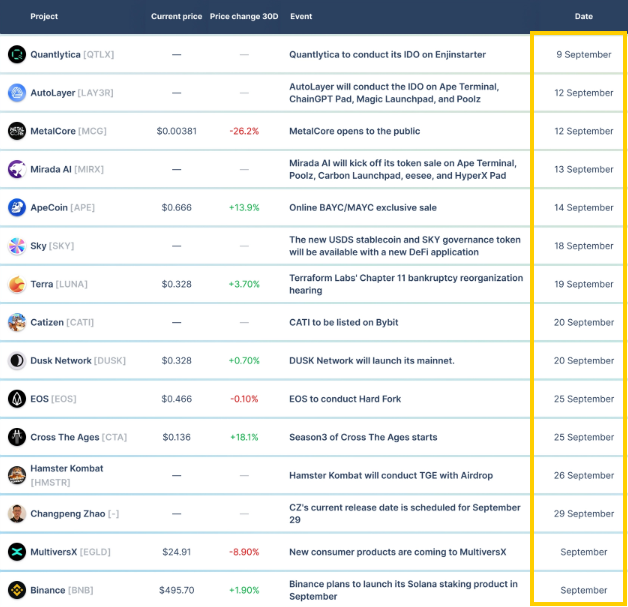The height and width of the screenshot is (607, 628).
Task: Click the ApeCoin logo icon
Action: click(17, 207)
